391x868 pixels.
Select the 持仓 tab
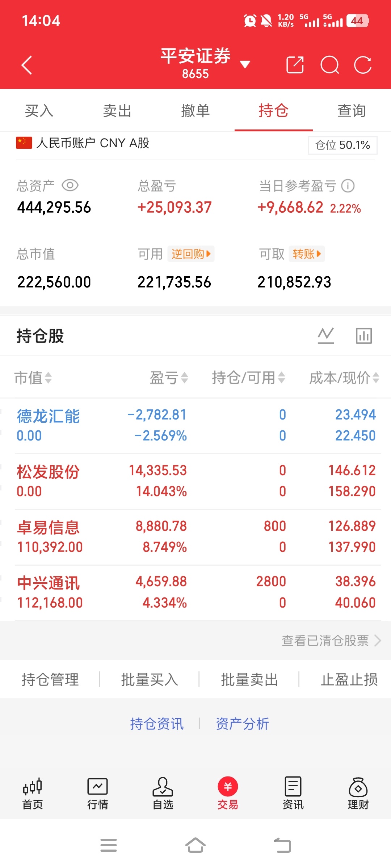pyautogui.click(x=274, y=111)
